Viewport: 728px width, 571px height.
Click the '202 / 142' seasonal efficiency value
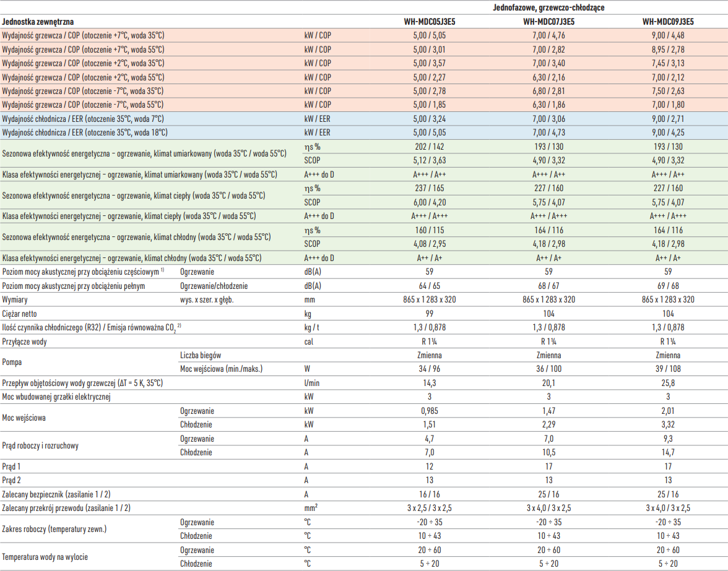click(428, 147)
